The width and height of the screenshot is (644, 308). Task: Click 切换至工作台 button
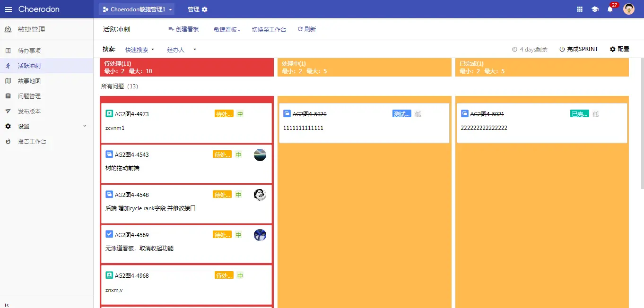pyautogui.click(x=269, y=30)
